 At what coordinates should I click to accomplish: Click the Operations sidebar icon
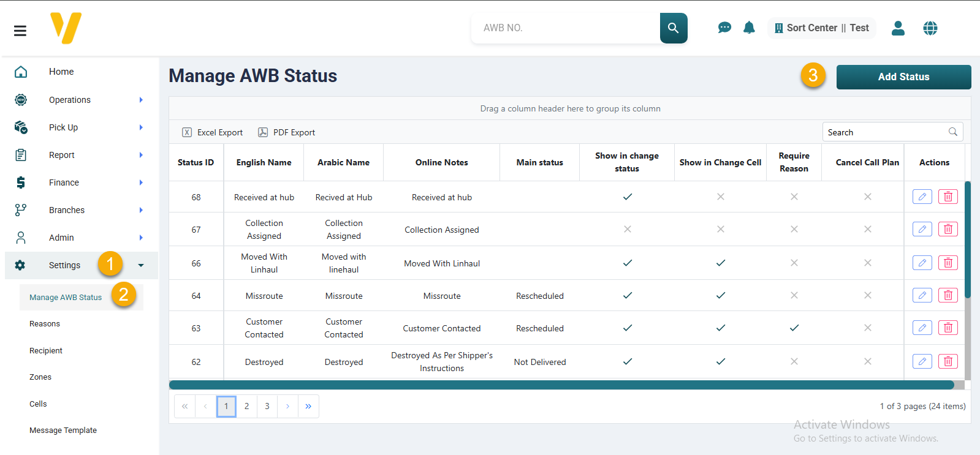coord(21,100)
